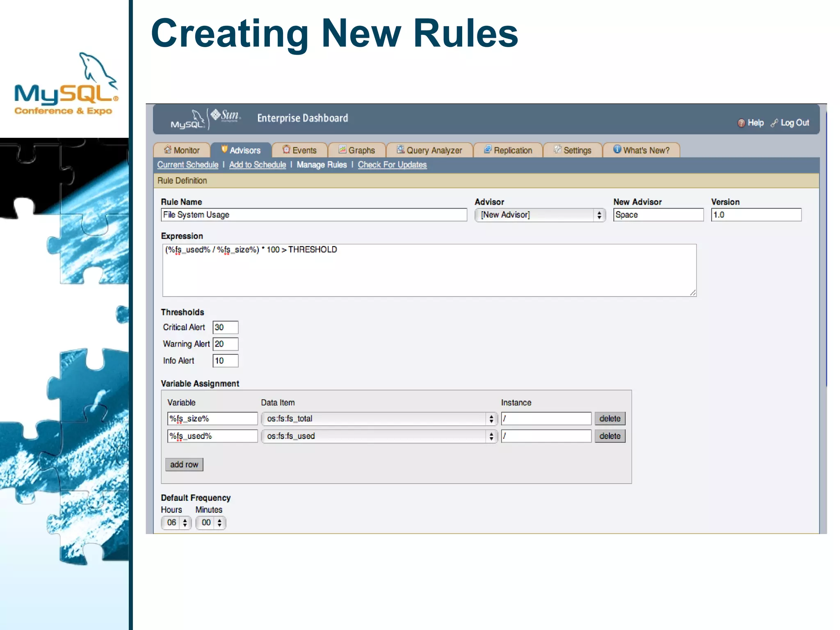Image resolution: width=840 pixels, height=630 pixels.
Task: Open the Minutes frequency dropdown
Action: (210, 523)
